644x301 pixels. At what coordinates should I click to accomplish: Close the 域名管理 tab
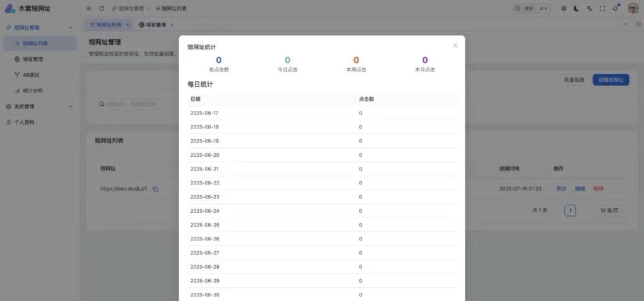pyautogui.click(x=172, y=25)
